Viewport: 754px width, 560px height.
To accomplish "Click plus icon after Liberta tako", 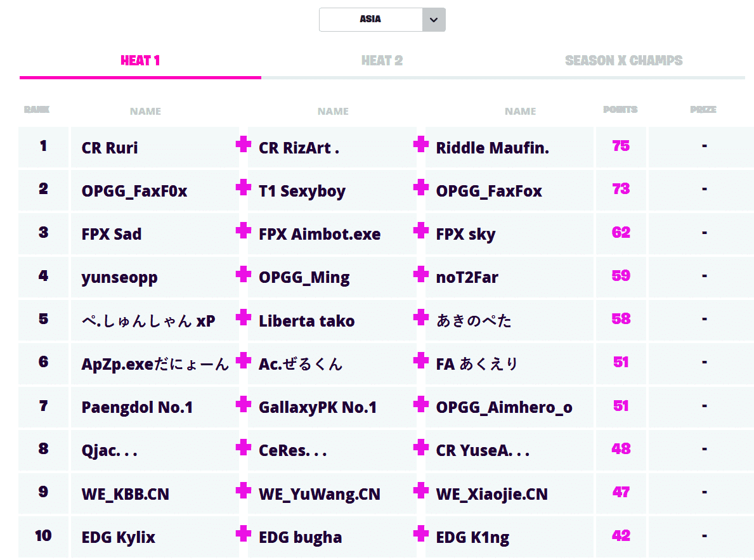I will coord(420,317).
